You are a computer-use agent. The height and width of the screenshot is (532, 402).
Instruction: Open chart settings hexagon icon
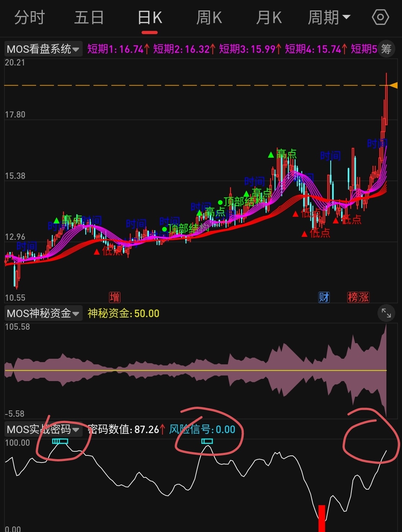coord(380,17)
